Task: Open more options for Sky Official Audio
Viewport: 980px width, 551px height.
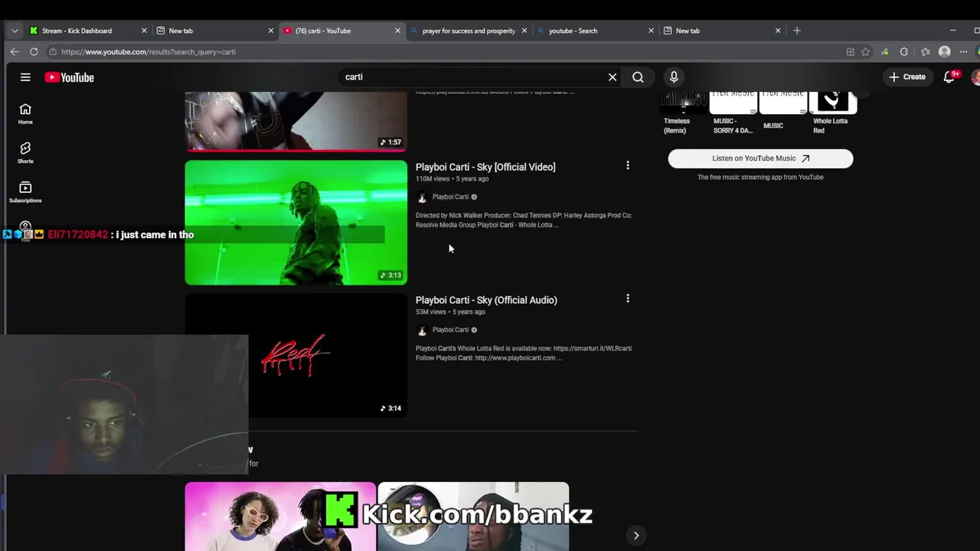Action: (x=628, y=298)
